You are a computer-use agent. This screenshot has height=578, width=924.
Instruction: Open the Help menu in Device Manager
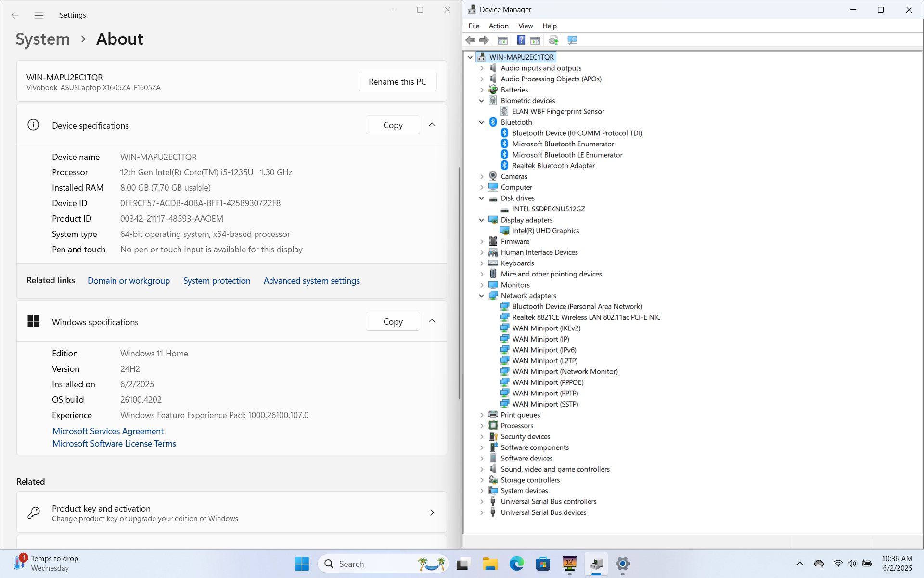(550, 26)
